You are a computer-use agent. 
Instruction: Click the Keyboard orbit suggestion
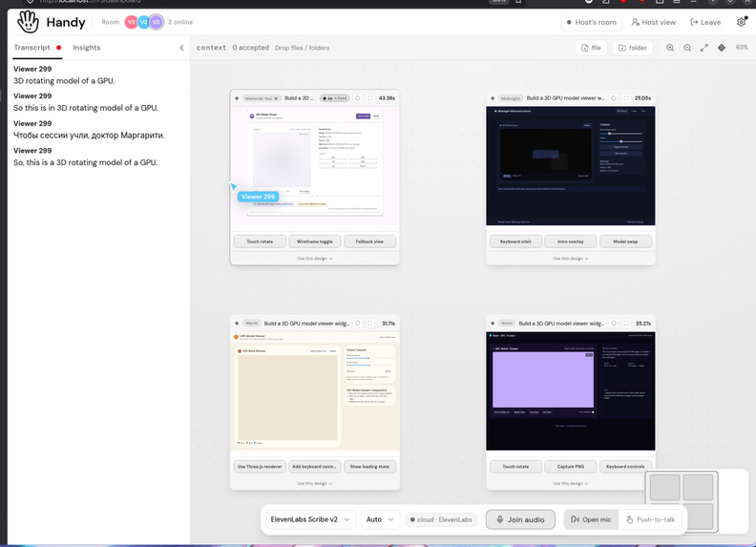point(515,242)
